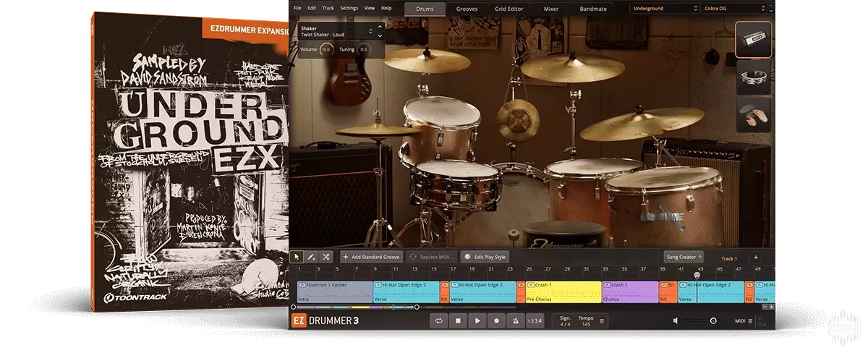
Task: Adjust the shaker Volume knob
Action: coord(326,49)
